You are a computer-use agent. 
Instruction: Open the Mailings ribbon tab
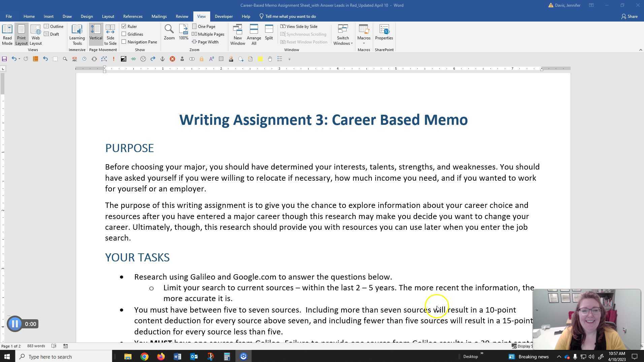pos(159,16)
